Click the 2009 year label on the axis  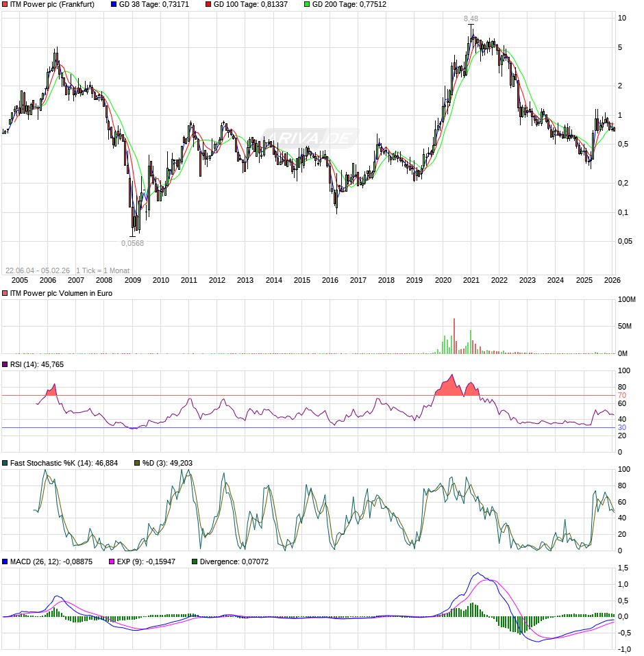(133, 280)
